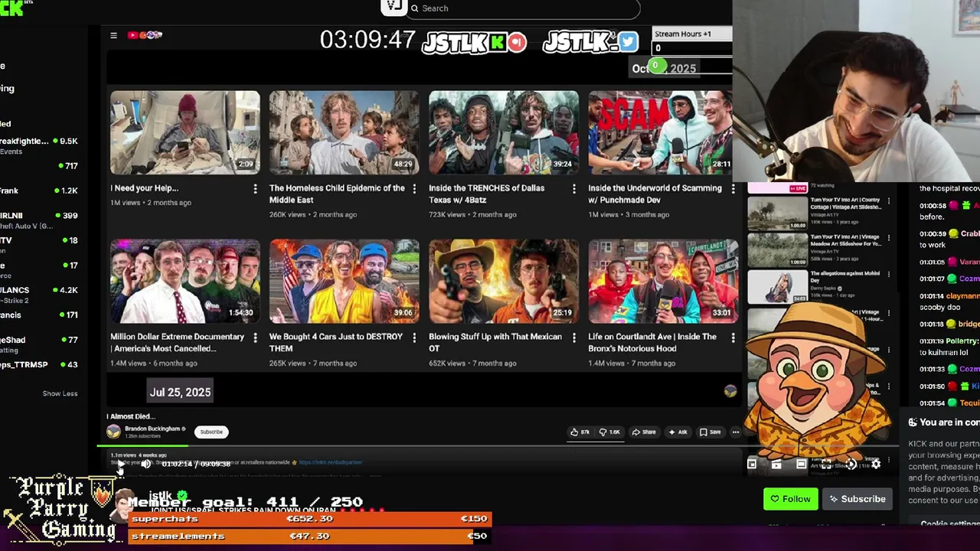Open options for Blowing Stuff Up video
This screenshot has width=980, height=551.
[573, 337]
